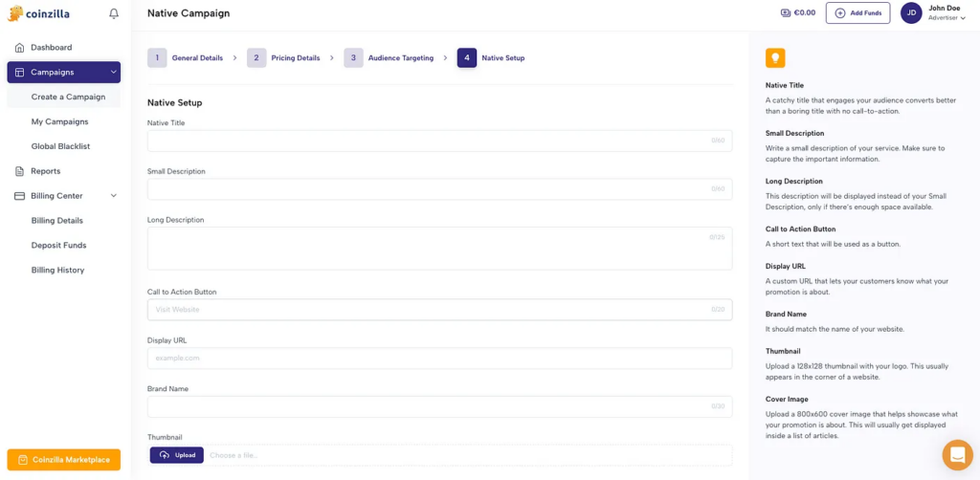Click the JD user avatar
This screenshot has height=480, width=980.
click(911, 13)
